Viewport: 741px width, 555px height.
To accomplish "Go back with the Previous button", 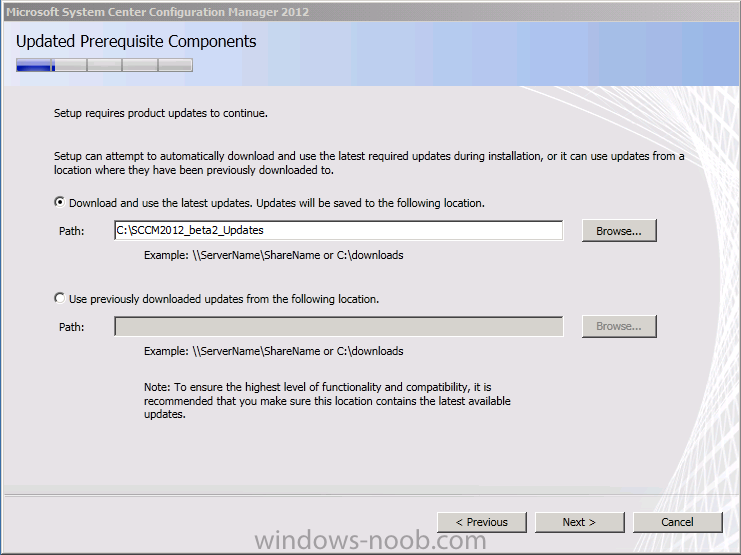I will (482, 522).
